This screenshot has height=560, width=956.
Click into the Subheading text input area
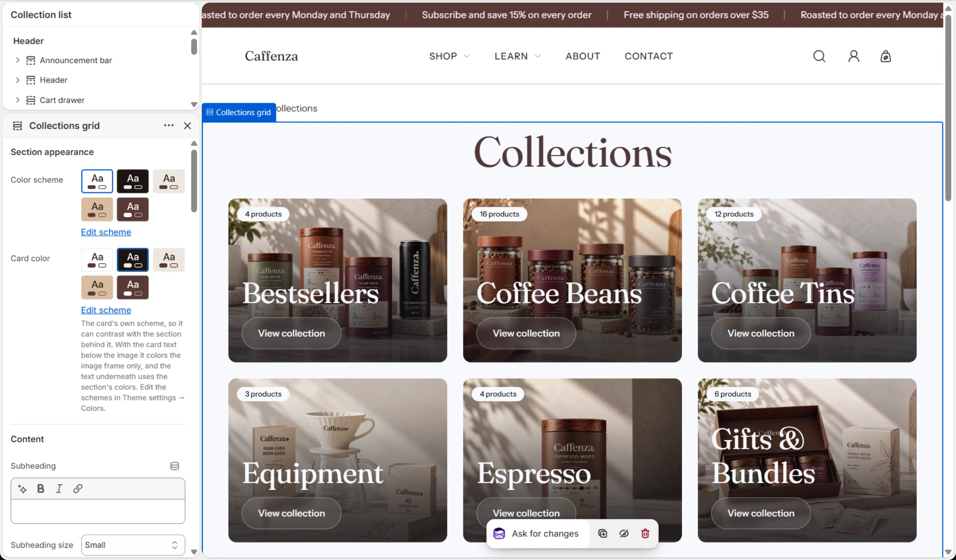(x=98, y=511)
